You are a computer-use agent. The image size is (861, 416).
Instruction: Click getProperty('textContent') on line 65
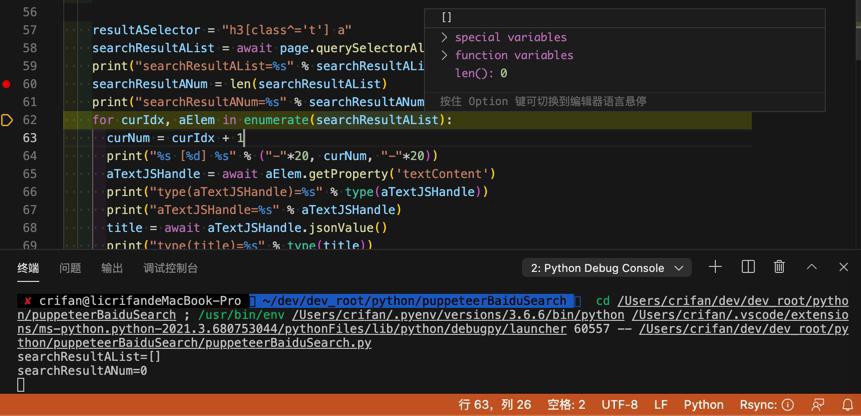click(x=404, y=174)
